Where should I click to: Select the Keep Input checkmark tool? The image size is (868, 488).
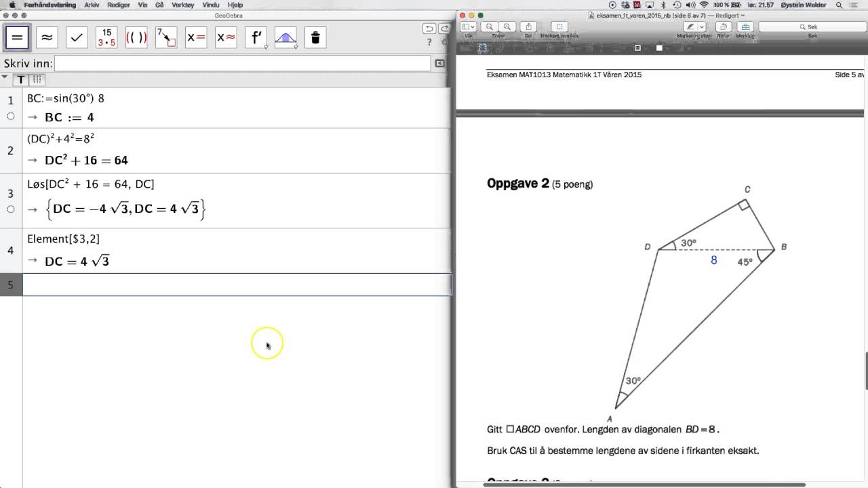coord(77,38)
